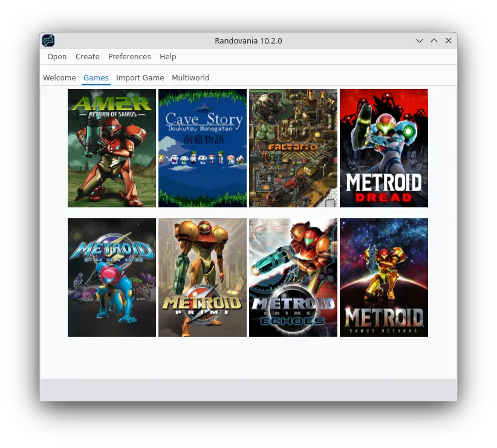Open the AM2R Return of Samus game cover
This screenshot has width=497, height=448.
click(112, 148)
